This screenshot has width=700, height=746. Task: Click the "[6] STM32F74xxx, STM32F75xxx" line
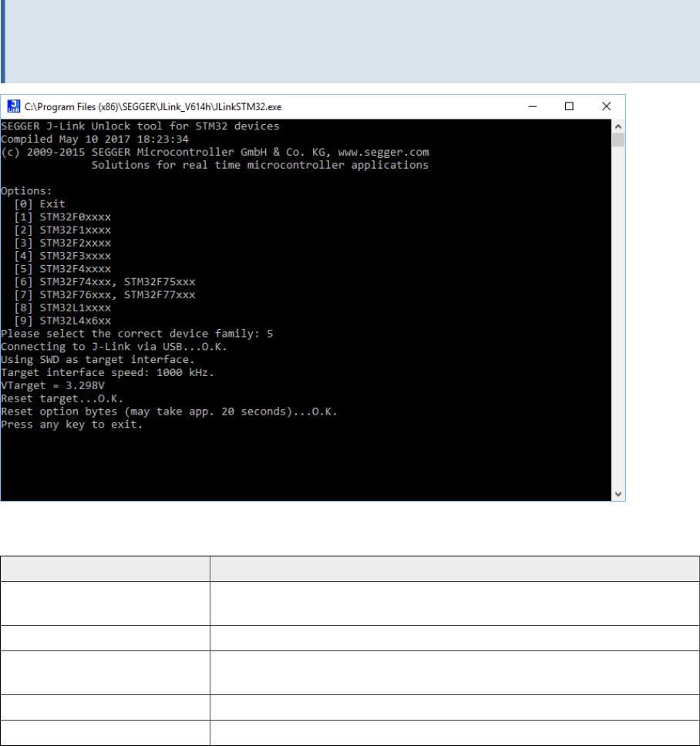pos(105,281)
